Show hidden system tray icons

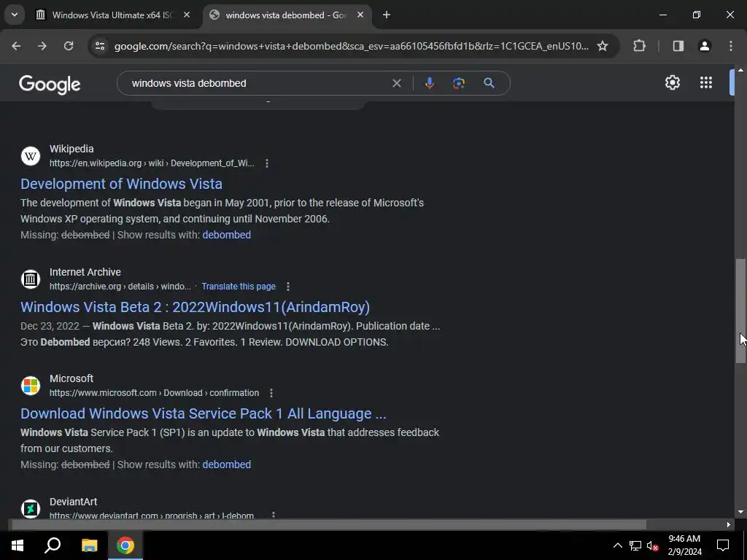[617, 545]
